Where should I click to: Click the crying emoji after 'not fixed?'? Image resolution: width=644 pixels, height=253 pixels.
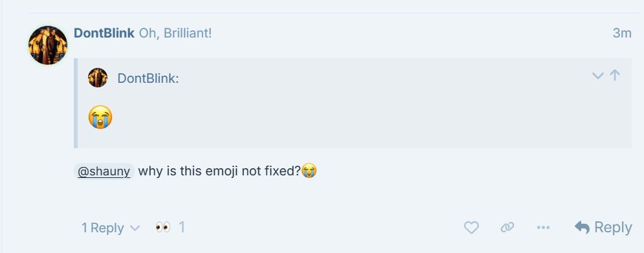coord(309,170)
